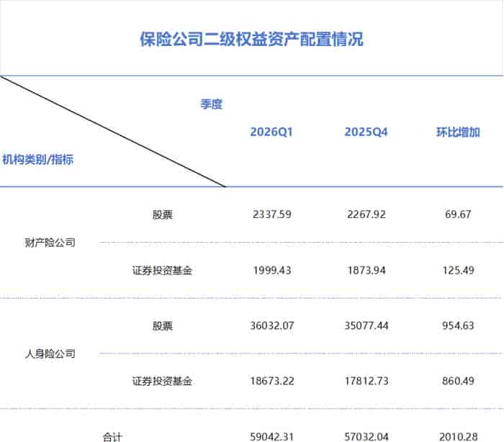Image resolution: width=504 pixels, height=442 pixels.
Task: Click the 财产险公司 row group label
Action: pos(50,243)
